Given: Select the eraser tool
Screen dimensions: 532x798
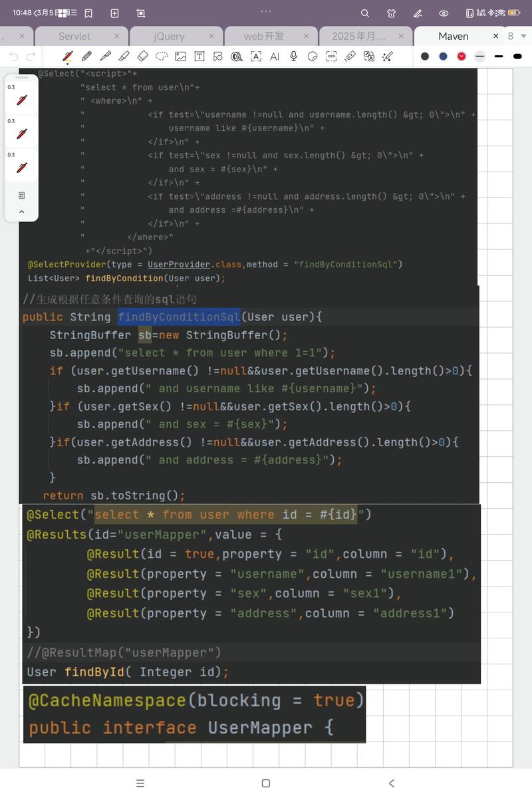Looking at the screenshot, I should (x=142, y=57).
